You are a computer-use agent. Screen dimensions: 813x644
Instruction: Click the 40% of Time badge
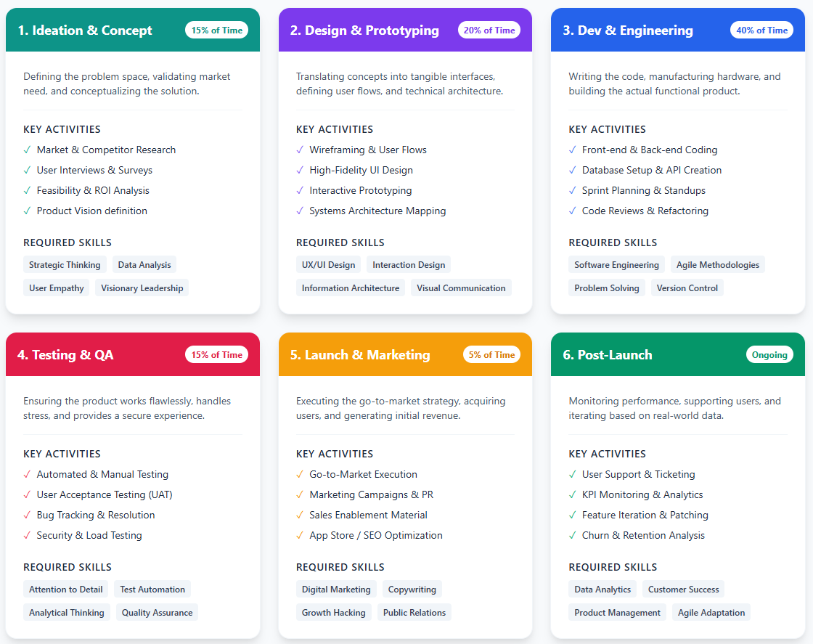(761, 30)
